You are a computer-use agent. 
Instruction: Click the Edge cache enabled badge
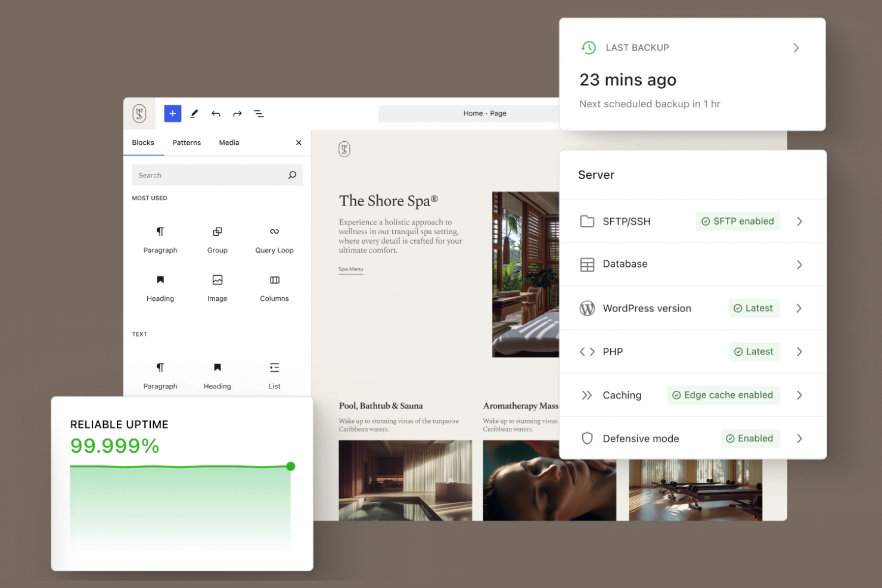[723, 395]
